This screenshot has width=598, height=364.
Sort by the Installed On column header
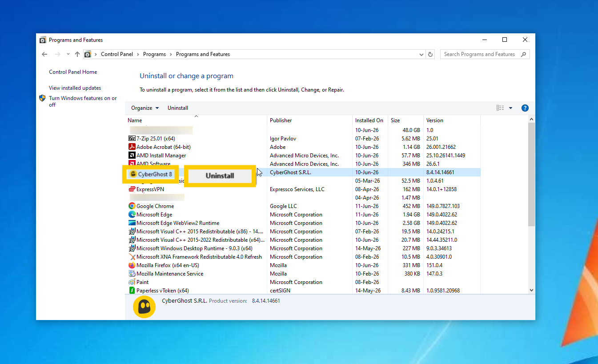(x=370, y=120)
